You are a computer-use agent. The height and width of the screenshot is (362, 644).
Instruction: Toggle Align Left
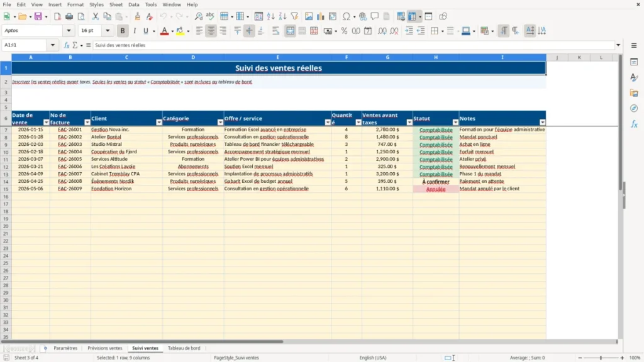pos(199,31)
